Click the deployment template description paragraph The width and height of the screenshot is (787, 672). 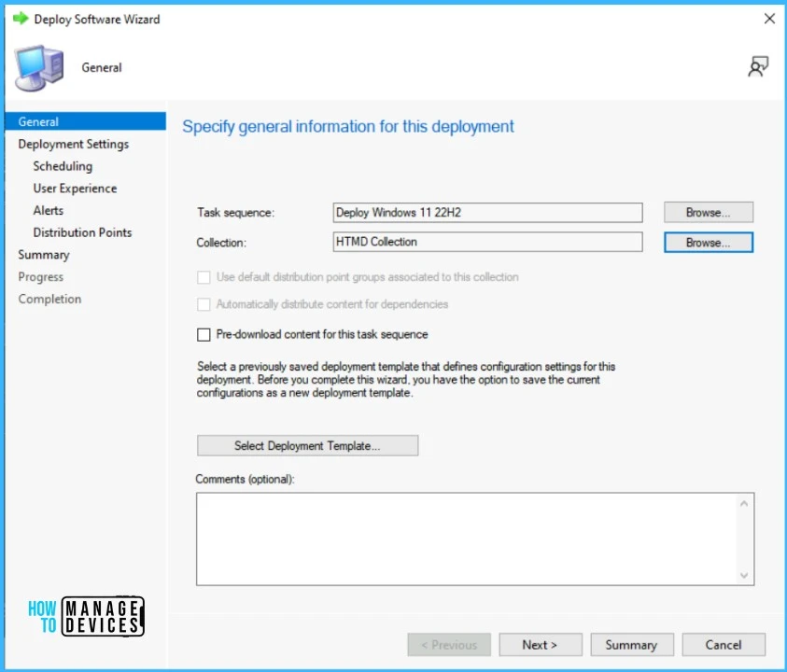[x=405, y=380]
